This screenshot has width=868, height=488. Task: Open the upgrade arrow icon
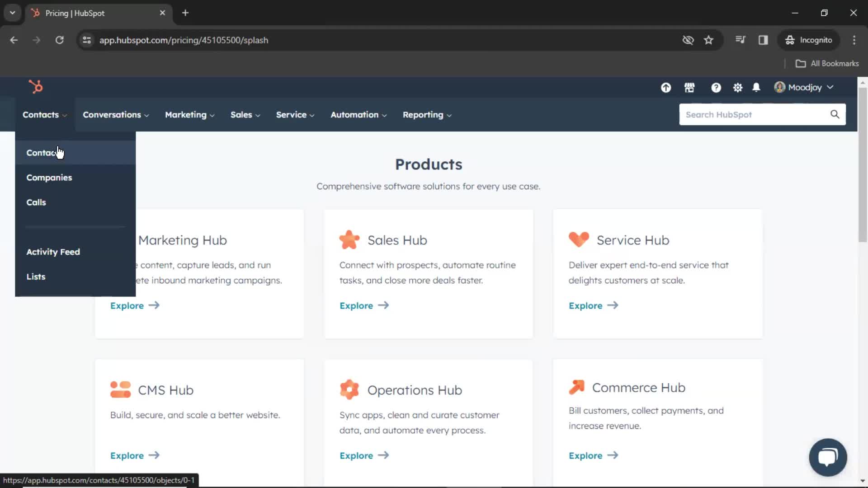pos(665,88)
